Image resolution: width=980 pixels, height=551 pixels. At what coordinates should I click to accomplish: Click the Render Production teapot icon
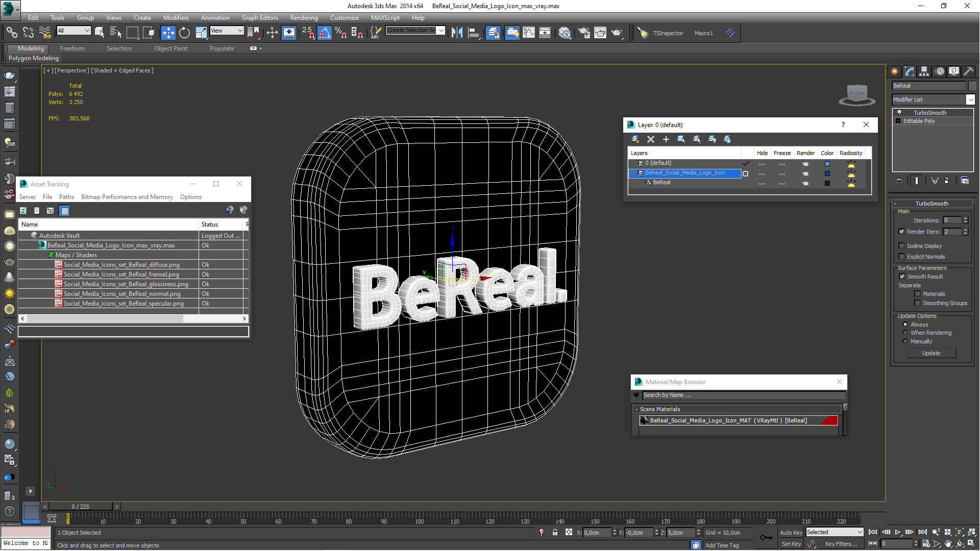[x=617, y=33]
